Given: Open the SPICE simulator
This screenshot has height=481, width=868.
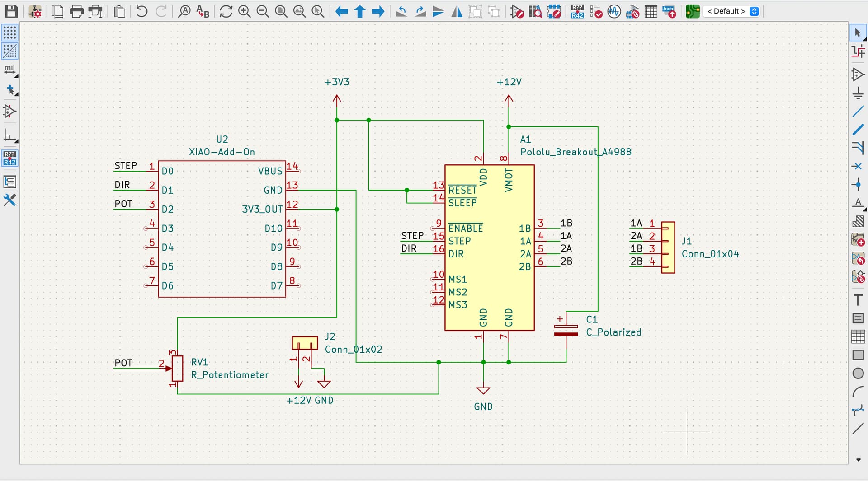Looking at the screenshot, I should coord(614,11).
